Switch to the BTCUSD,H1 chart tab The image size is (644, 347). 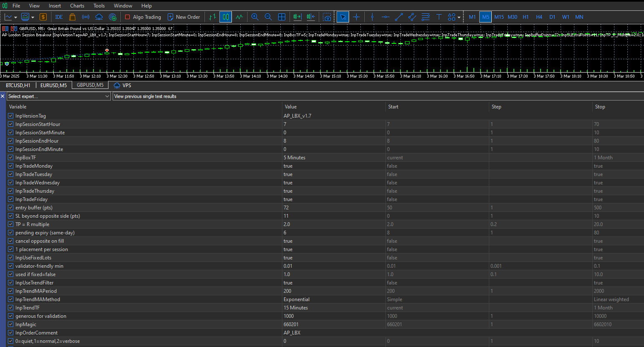(x=18, y=85)
